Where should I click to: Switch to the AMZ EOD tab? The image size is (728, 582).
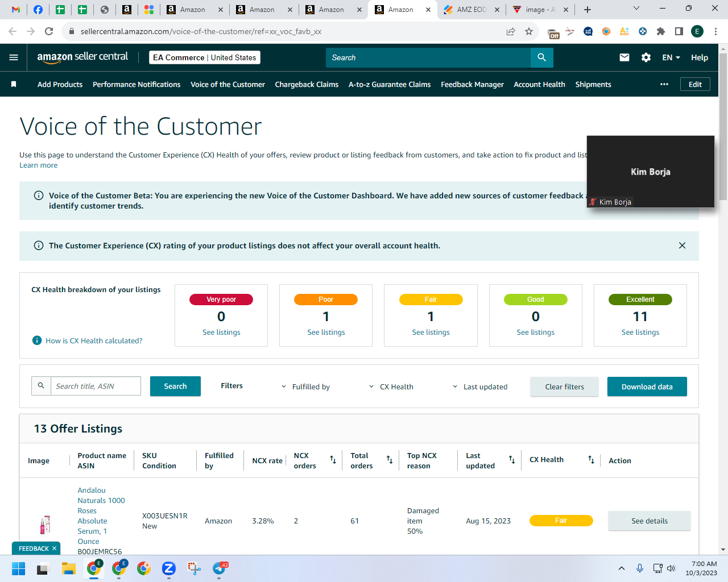[472, 10]
